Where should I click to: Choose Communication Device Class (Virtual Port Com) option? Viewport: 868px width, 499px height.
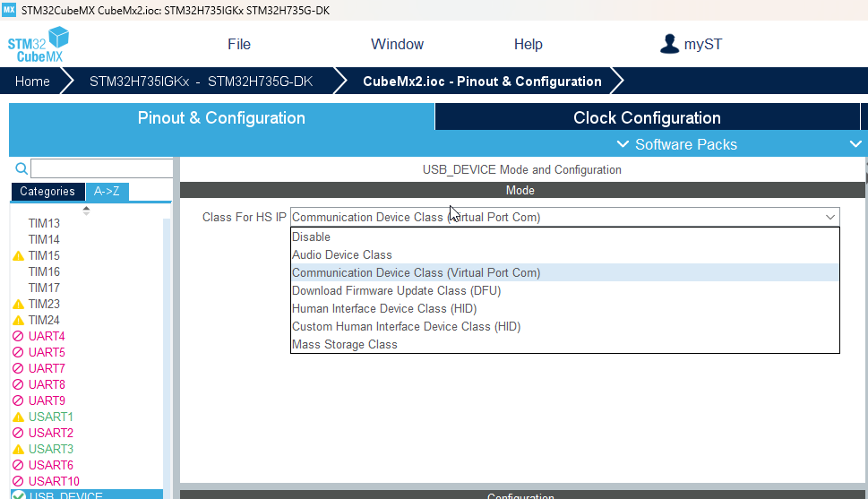tap(564, 272)
